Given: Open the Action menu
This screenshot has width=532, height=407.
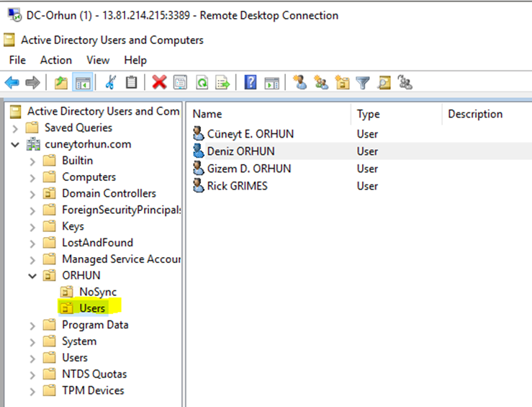Looking at the screenshot, I should tap(56, 60).
